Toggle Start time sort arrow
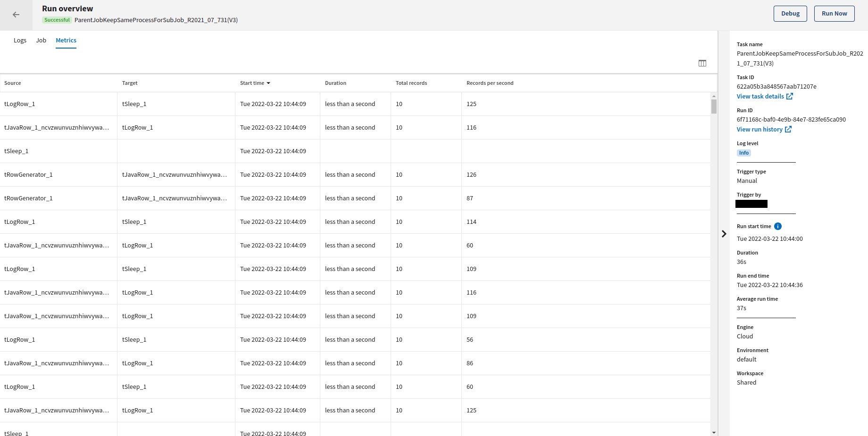This screenshot has height=436, width=868. point(268,83)
